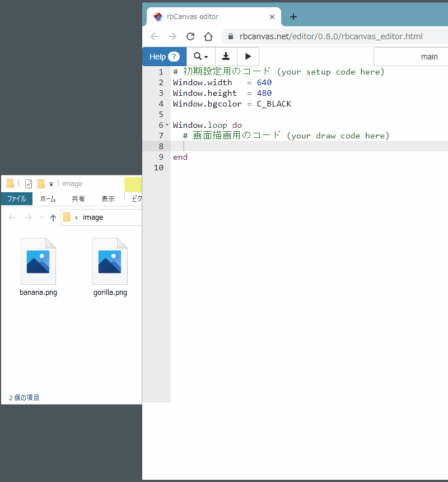Open the ファイル menu in Explorer
448x482 pixels.
pos(16,199)
